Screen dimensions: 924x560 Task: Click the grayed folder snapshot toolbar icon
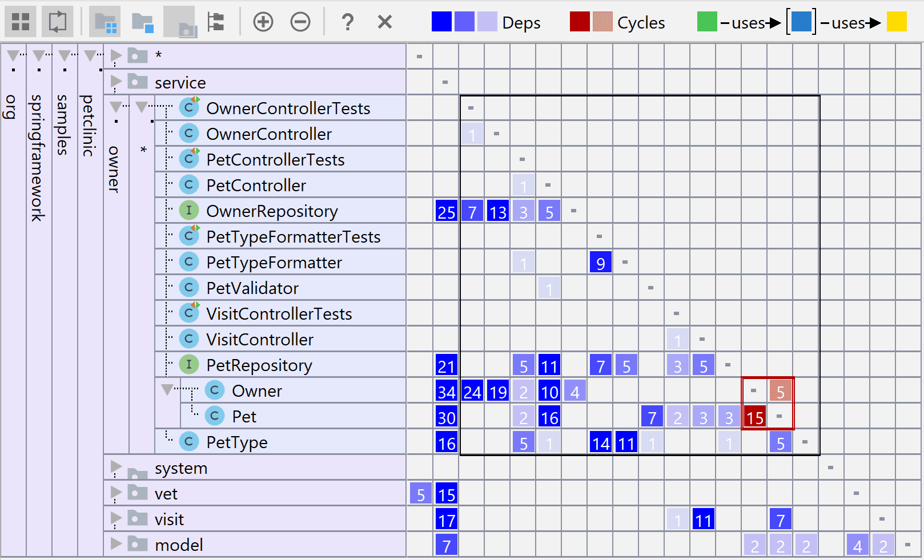179,22
